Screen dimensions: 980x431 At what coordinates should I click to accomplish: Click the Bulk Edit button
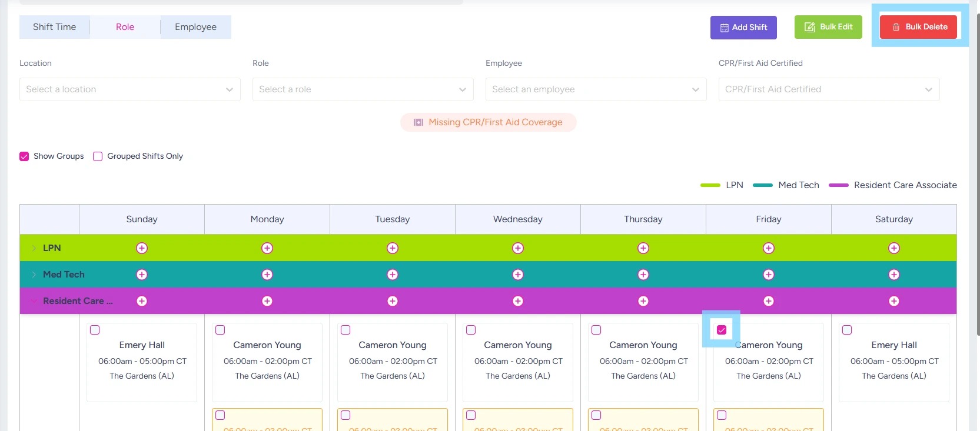pyautogui.click(x=828, y=27)
